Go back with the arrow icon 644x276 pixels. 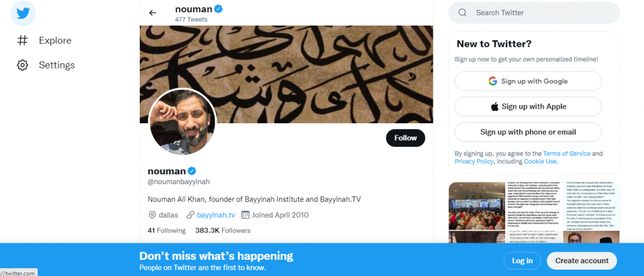click(x=153, y=13)
